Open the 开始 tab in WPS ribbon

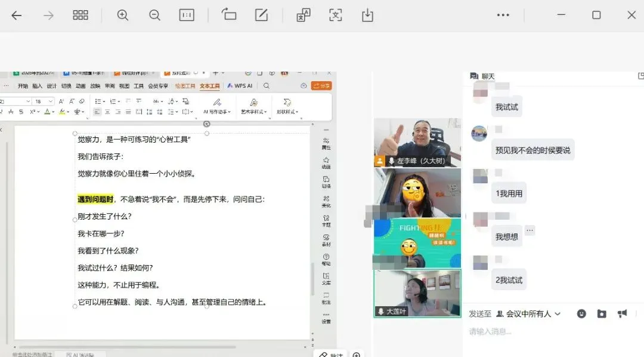(x=23, y=86)
